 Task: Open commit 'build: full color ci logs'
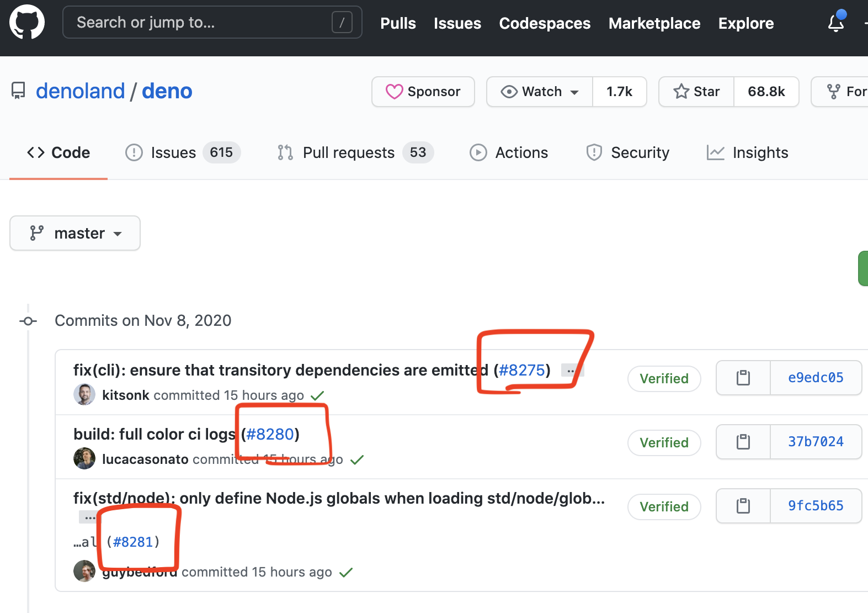pos(155,434)
